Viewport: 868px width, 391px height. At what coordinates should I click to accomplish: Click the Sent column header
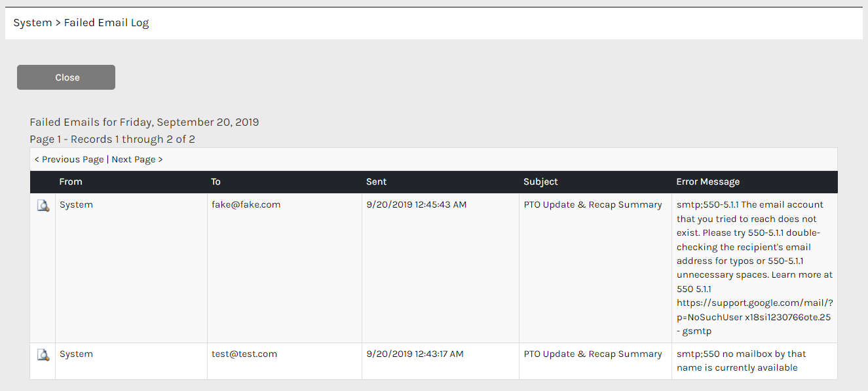pos(377,181)
